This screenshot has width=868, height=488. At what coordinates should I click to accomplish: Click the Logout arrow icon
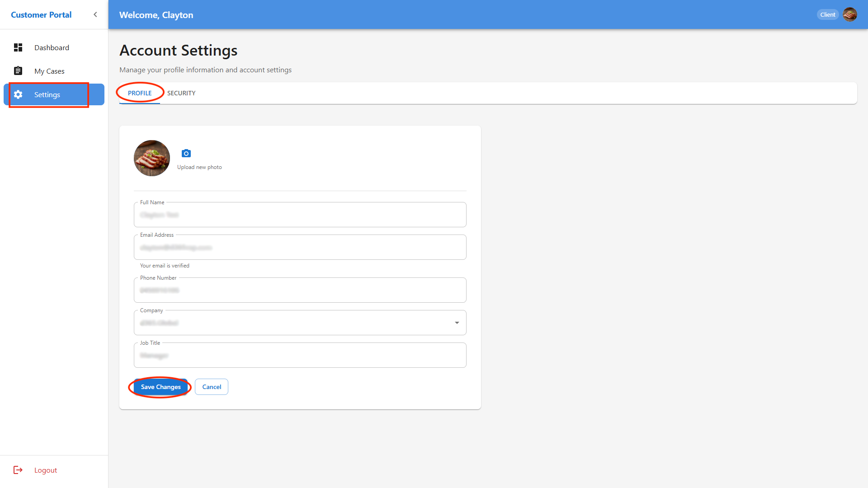(x=18, y=470)
